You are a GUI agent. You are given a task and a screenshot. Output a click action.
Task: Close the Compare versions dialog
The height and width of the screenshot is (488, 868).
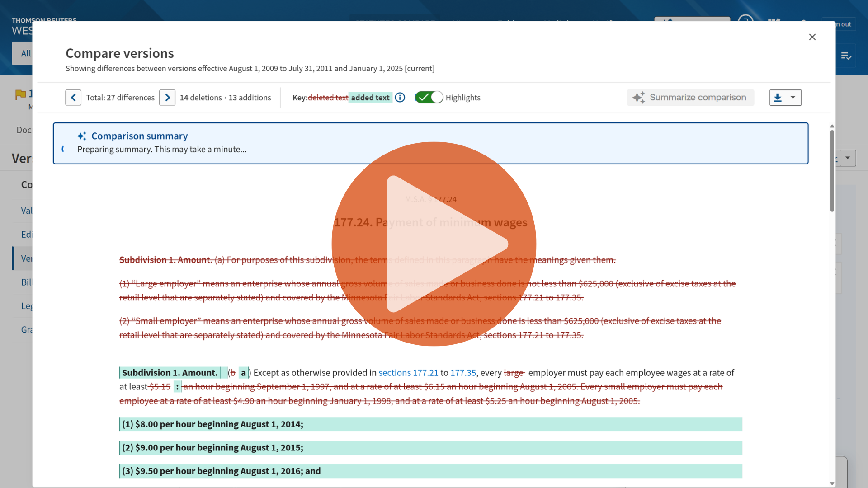pyautogui.click(x=812, y=37)
